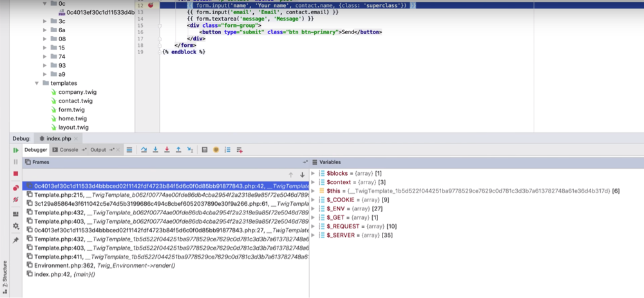This screenshot has height=298, width=644.
Task: Select frame 3c129a85864e3f611042...php:61
Action: [x=166, y=203]
